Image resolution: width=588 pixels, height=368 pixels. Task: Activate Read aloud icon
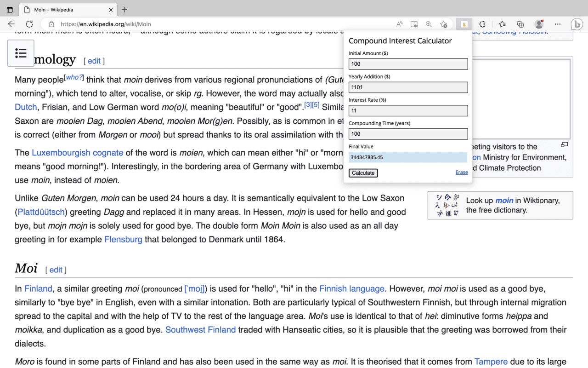click(x=400, y=24)
